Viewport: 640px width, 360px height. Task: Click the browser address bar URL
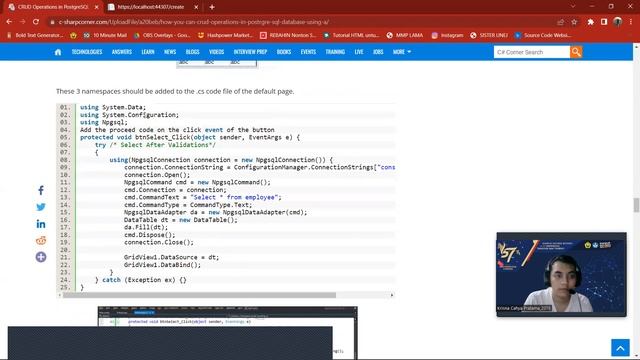click(194, 22)
